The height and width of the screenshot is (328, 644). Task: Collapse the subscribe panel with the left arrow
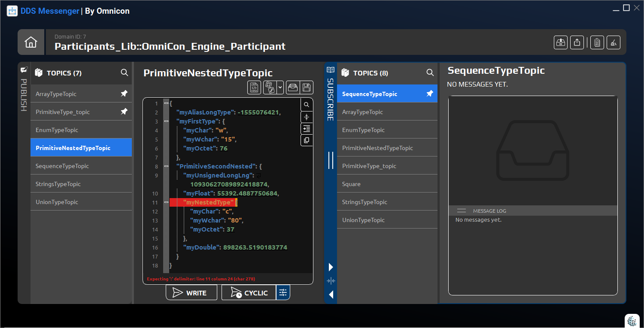(x=331, y=295)
